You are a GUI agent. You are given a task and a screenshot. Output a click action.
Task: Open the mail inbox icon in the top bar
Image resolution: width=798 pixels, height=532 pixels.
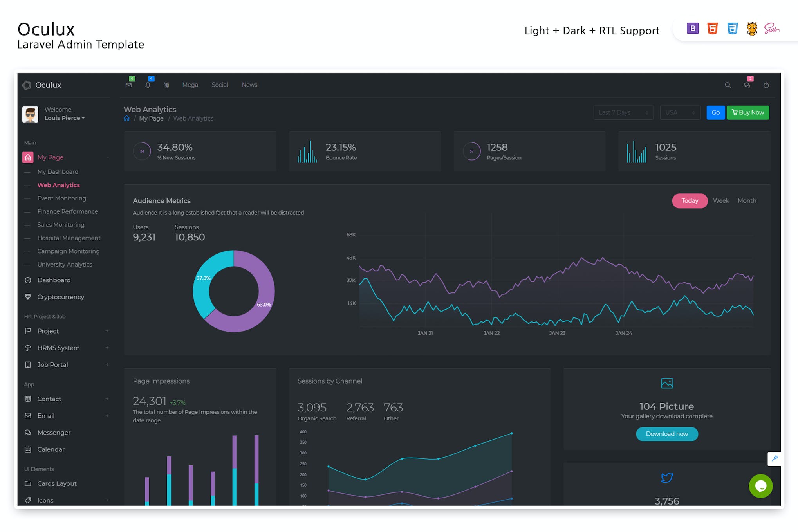[129, 85]
